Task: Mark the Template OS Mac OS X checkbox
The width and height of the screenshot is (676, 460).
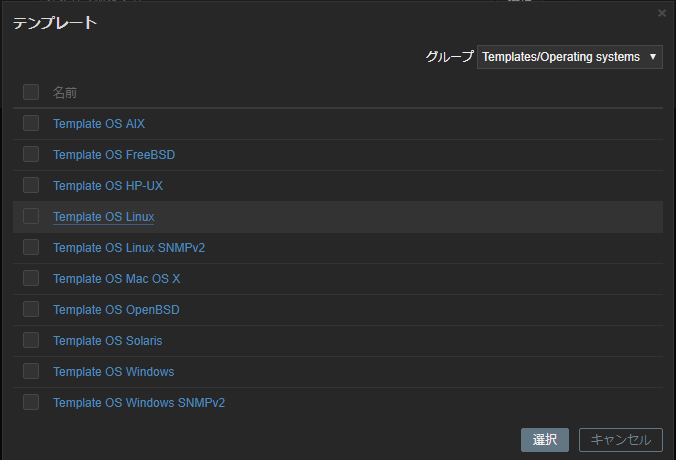Action: coord(31,278)
